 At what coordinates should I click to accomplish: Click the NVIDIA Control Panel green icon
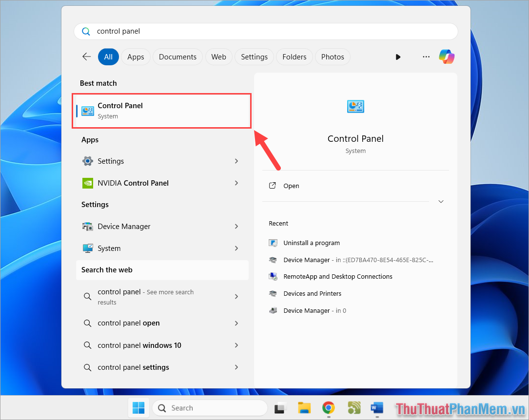[88, 183]
